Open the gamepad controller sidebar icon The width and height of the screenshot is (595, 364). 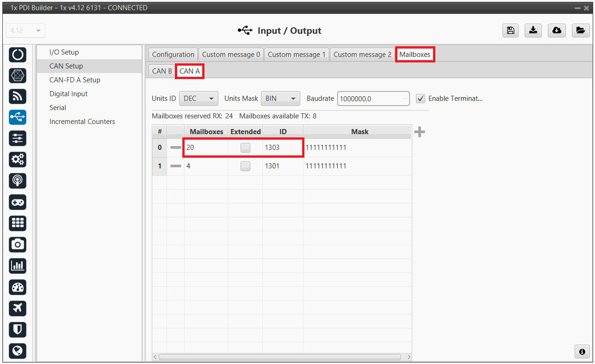click(x=18, y=202)
